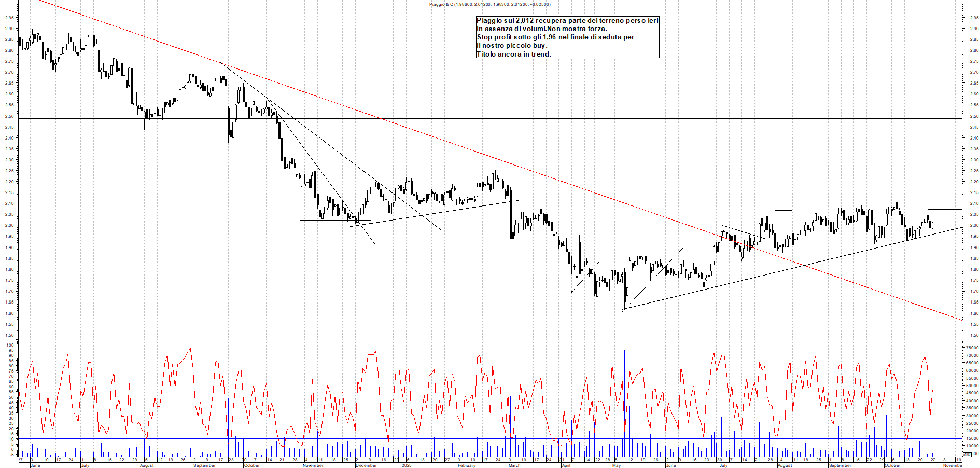Toggle the blue horizontal overbought line
Screen dimensions: 980x468
(467, 355)
